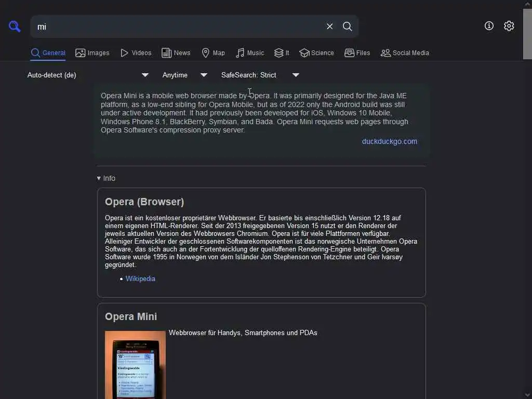Switch to the Map tab
This screenshot has width=532, height=399.
(214, 53)
